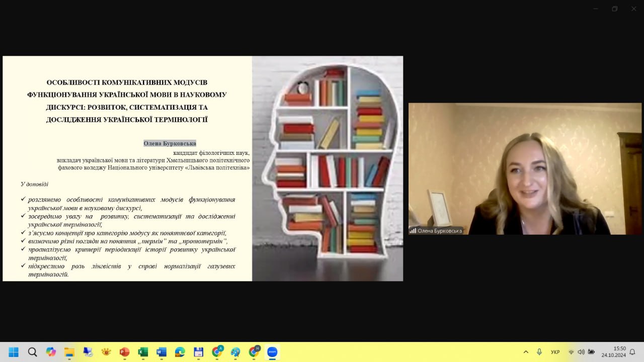Screen dimensions: 644x362
Task: Click the signal strength icon on the video
Action: 413,231
